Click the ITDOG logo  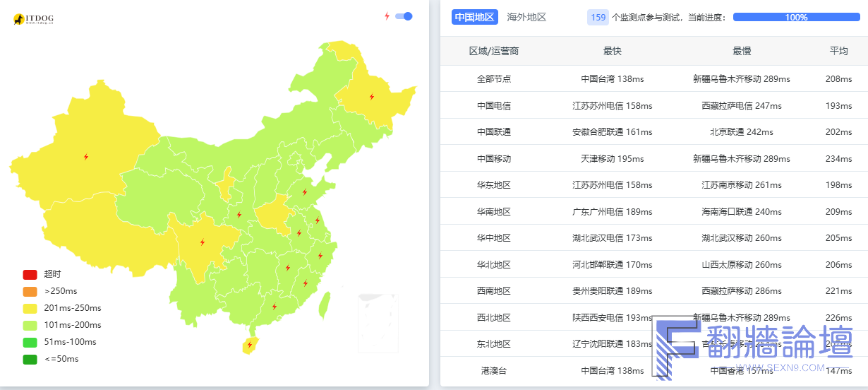point(33,20)
